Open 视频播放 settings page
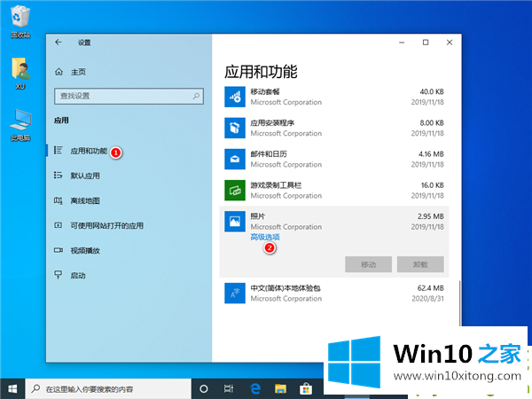 pyautogui.click(x=85, y=251)
